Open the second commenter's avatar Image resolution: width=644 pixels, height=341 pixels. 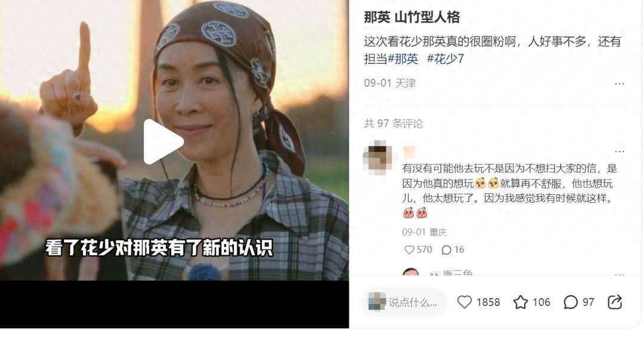pos(411,272)
